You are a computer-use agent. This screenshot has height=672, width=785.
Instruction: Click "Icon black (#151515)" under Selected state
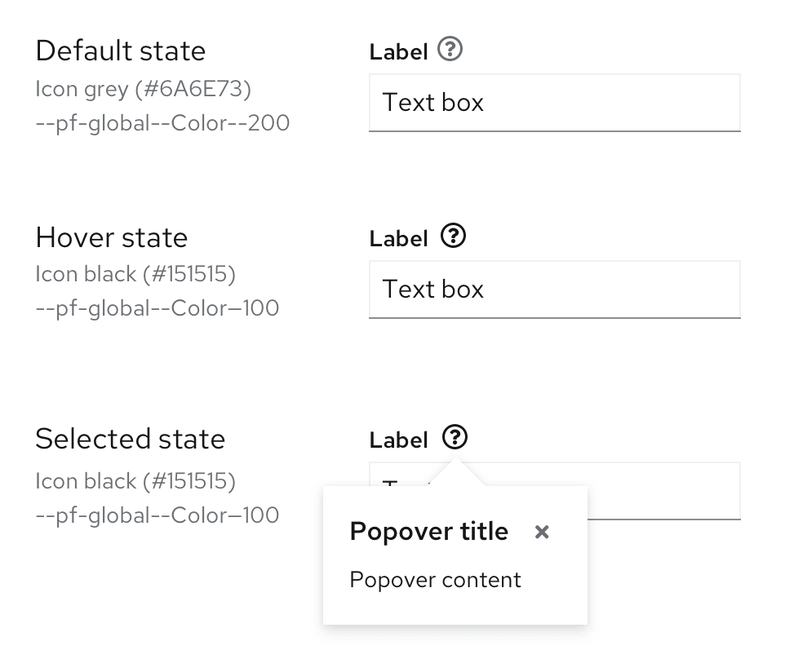click(x=135, y=481)
